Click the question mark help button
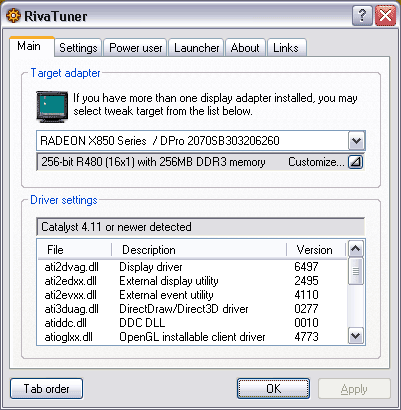 [362, 15]
